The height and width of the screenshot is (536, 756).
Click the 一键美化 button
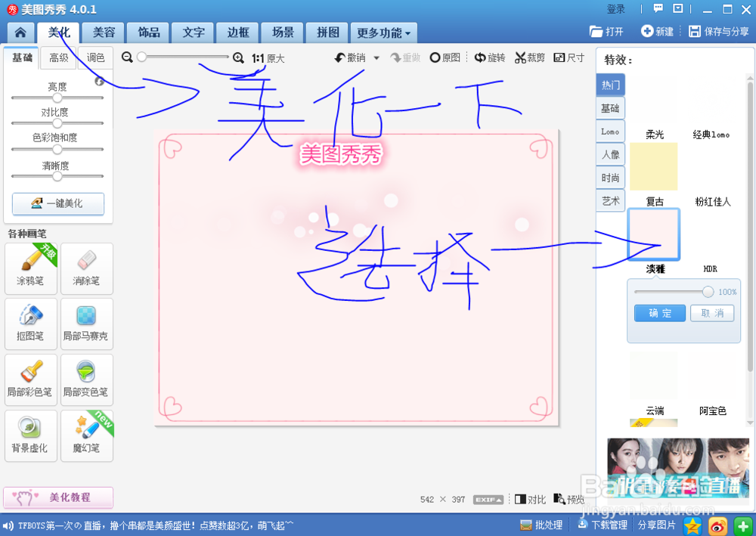pos(58,204)
